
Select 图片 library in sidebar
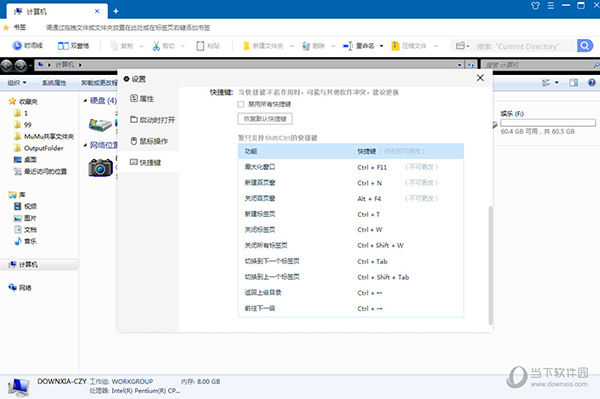click(x=25, y=218)
